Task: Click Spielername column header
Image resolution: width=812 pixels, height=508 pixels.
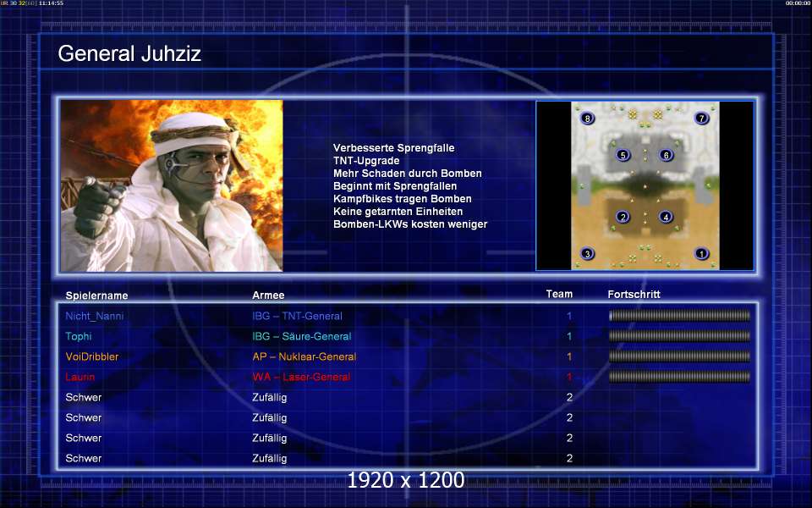Action: click(x=96, y=295)
